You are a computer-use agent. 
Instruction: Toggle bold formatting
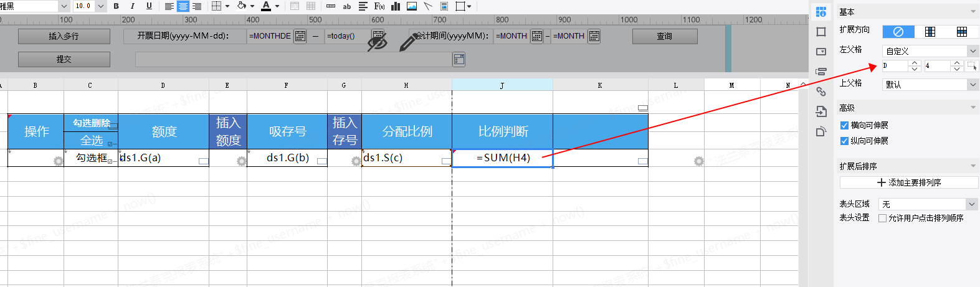[117, 6]
